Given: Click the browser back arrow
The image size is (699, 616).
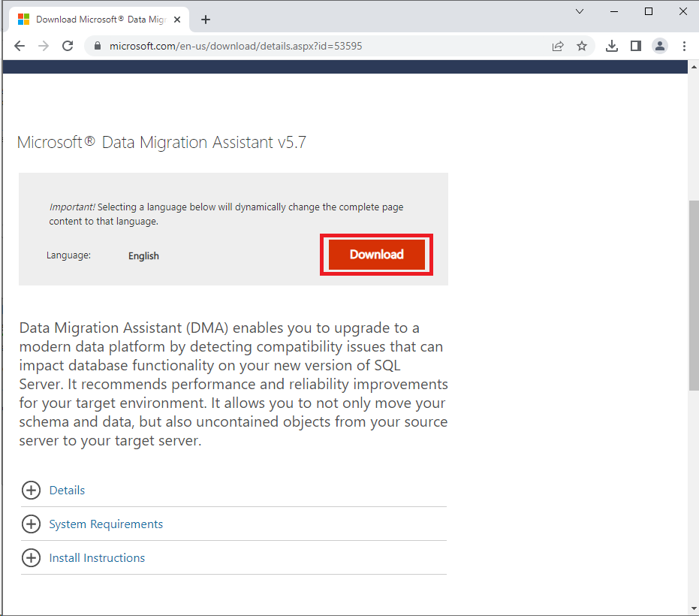Looking at the screenshot, I should pyautogui.click(x=20, y=46).
